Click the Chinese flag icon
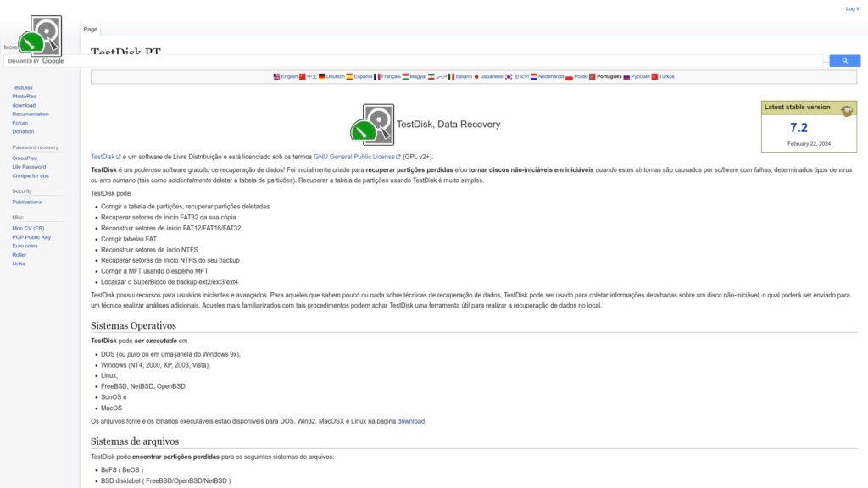This screenshot has height=488, width=868. pyautogui.click(x=303, y=77)
